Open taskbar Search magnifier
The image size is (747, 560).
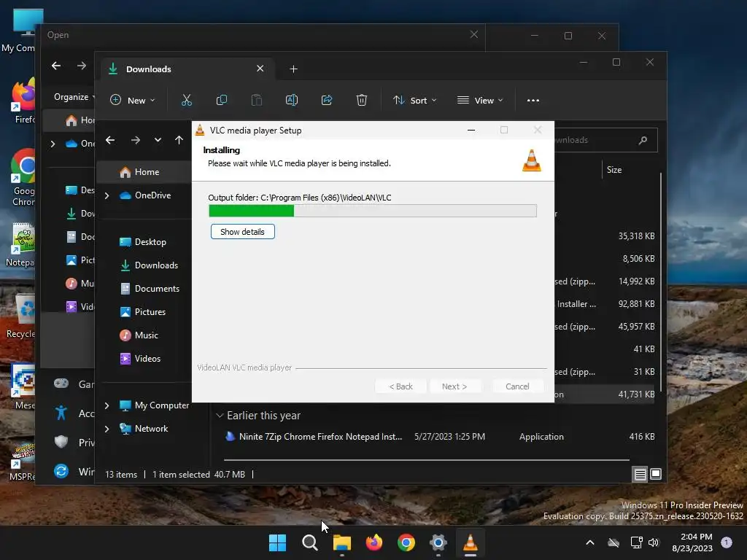click(x=309, y=542)
